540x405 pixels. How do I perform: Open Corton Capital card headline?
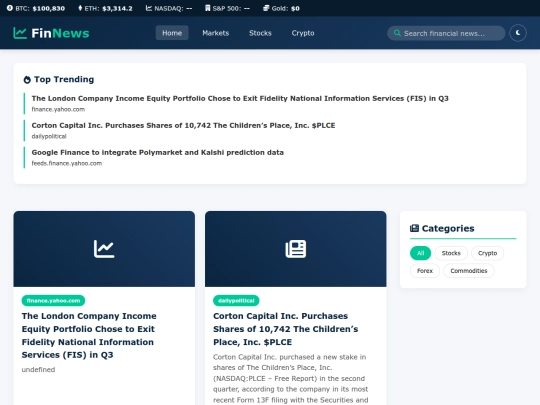[x=285, y=329]
